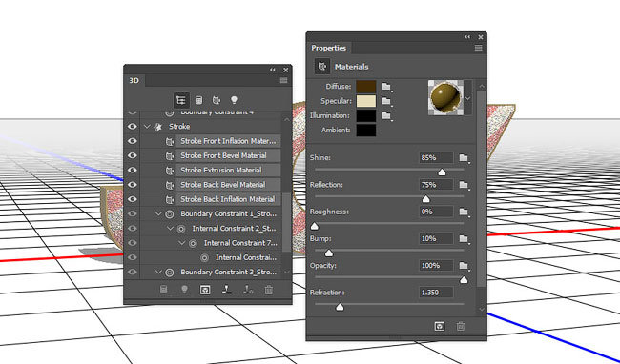Collapse Internal Constraint 7 tree item
This screenshot has width=620, height=364.
pos(182,243)
